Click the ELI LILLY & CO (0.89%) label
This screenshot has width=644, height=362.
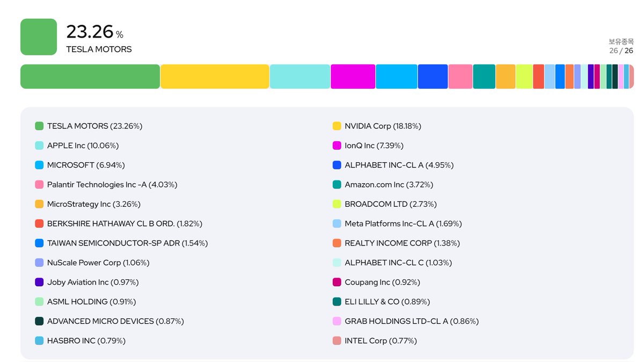pos(387,302)
